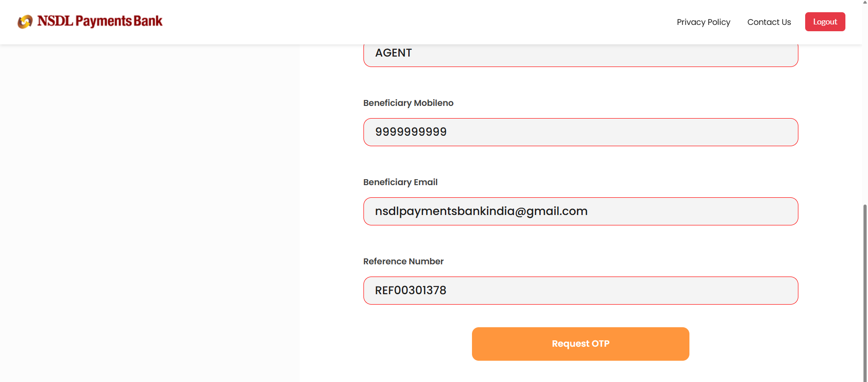Click the scrollbar up arrow
The image size is (868, 382).
(x=865, y=3)
